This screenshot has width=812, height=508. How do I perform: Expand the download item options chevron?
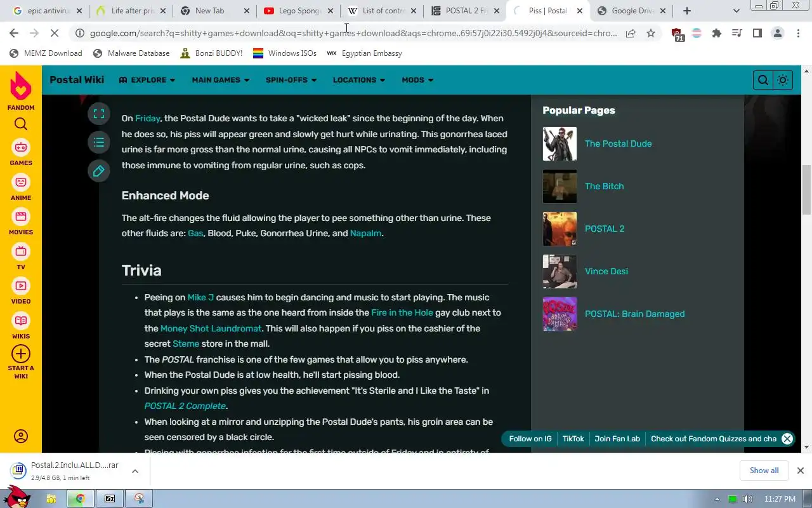135,471
